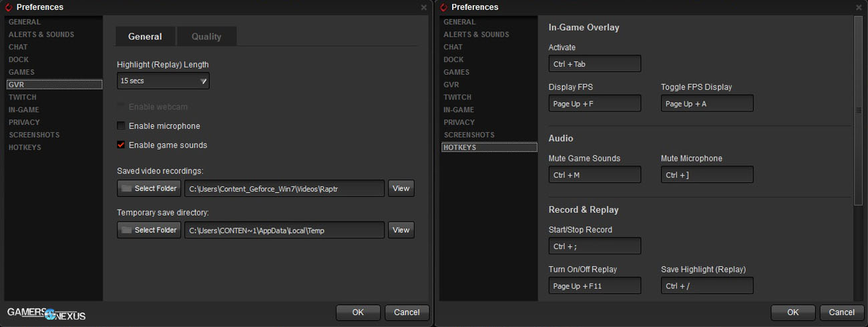Screen dimensions: 868x327
Task: Close the left Preferences window
Action: tap(424, 7)
